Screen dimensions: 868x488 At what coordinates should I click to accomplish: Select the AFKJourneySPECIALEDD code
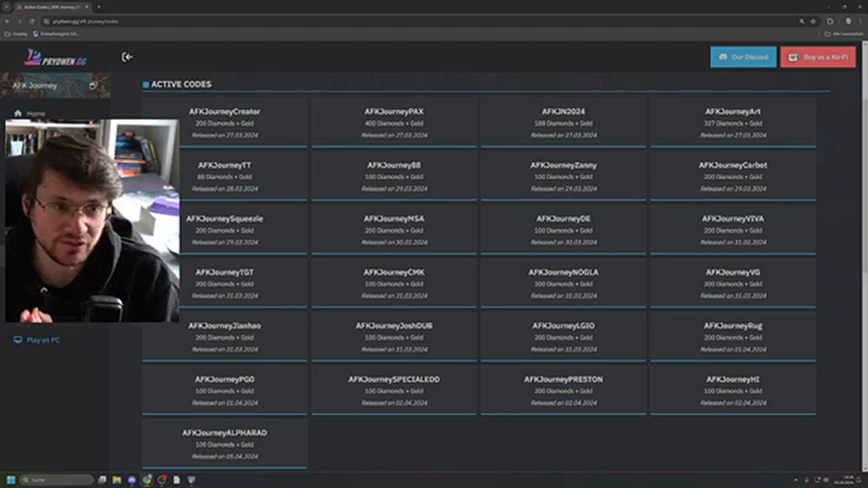click(394, 390)
